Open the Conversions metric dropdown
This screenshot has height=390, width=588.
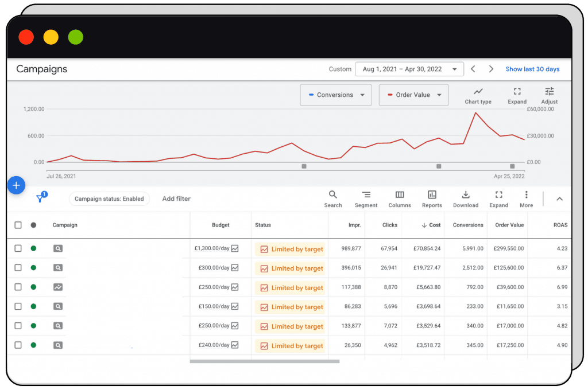click(x=335, y=95)
